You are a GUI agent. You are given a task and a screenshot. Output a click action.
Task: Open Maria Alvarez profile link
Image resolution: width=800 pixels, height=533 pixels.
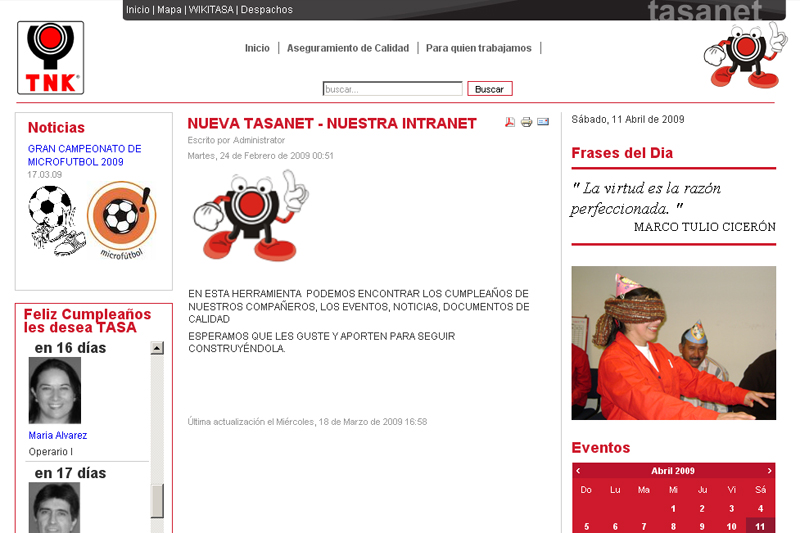coord(58,435)
